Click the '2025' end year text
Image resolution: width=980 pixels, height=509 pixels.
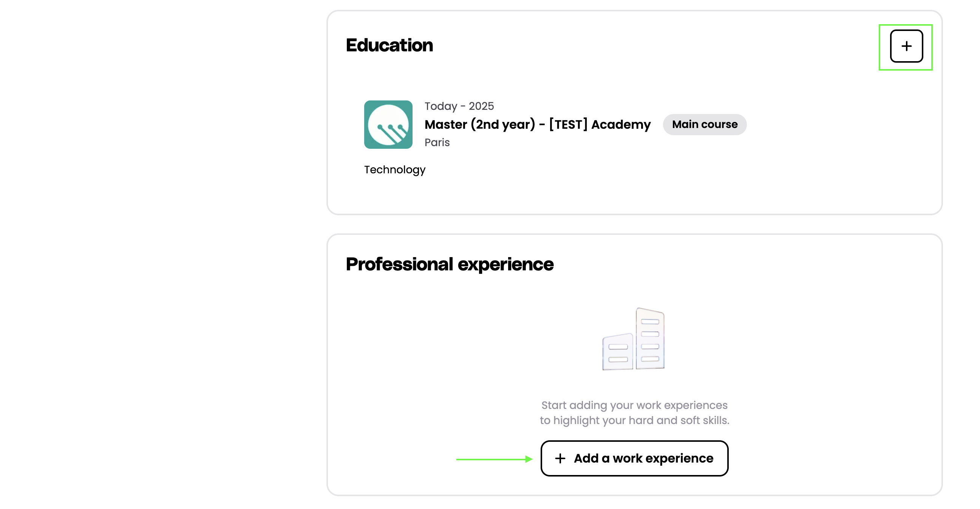point(481,106)
